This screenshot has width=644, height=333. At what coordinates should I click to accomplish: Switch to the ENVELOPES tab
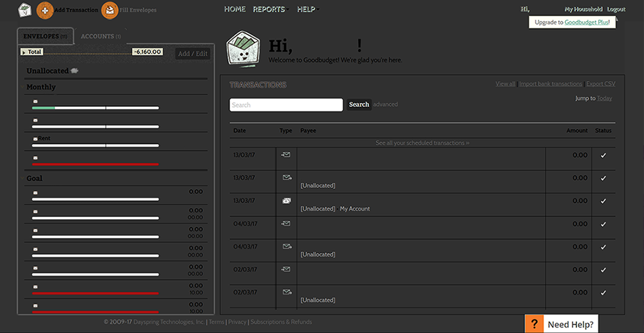45,36
